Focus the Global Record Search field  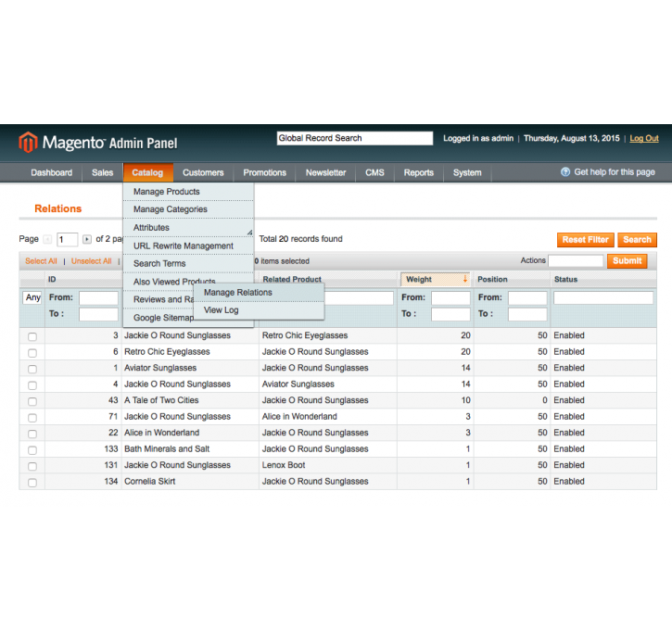click(x=355, y=138)
